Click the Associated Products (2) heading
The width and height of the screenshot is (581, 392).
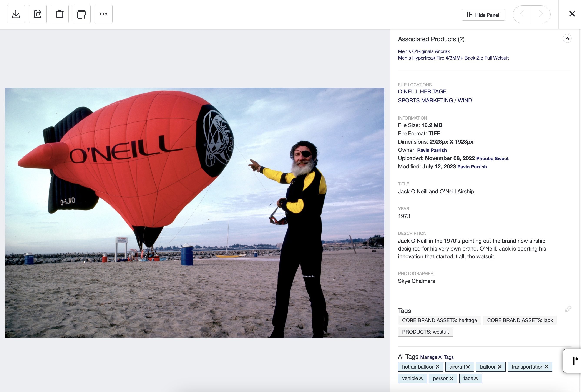pyautogui.click(x=431, y=39)
